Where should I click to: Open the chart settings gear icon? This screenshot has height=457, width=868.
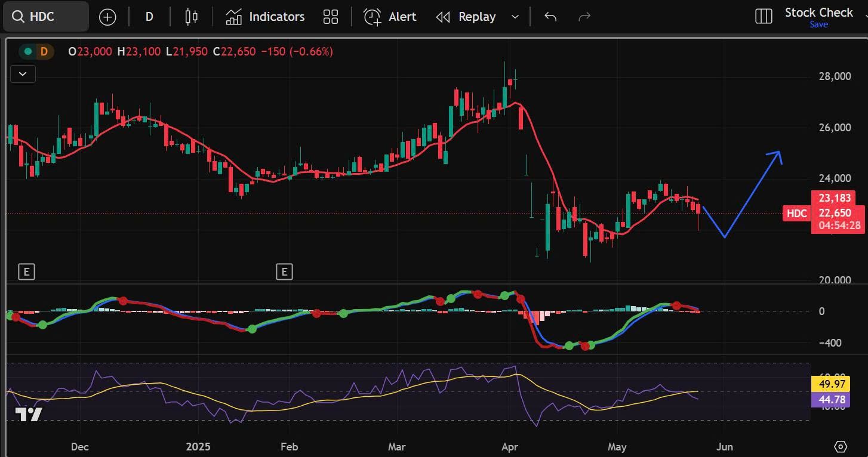pyautogui.click(x=841, y=447)
